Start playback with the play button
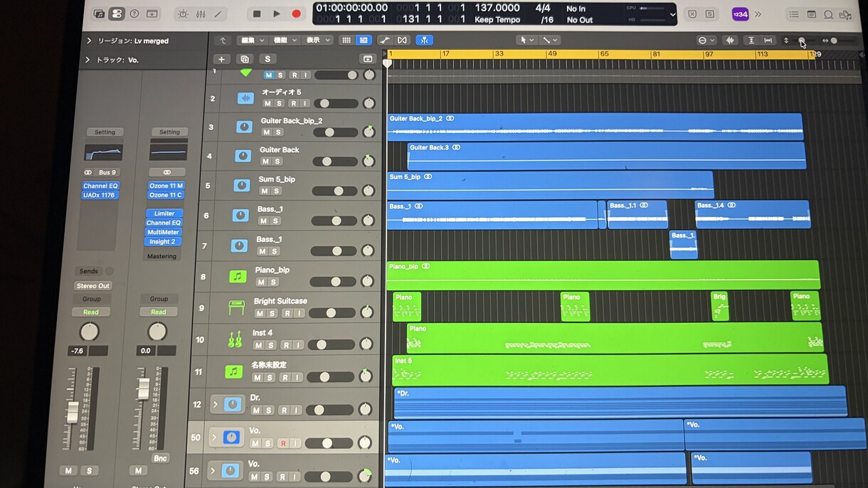Screen dimensions: 868x488 [x=277, y=14]
